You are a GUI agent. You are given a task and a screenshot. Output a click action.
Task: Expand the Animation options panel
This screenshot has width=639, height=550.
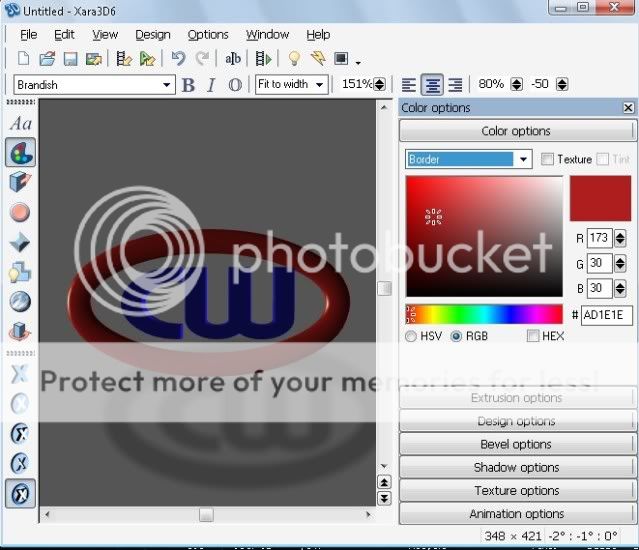(x=516, y=514)
